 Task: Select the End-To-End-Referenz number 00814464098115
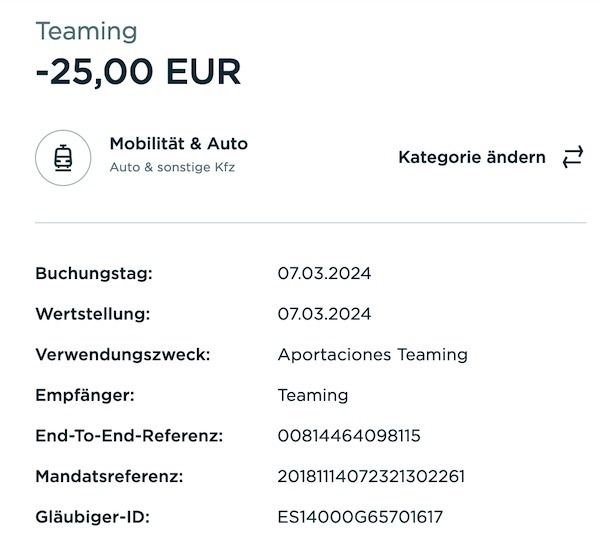(x=349, y=436)
